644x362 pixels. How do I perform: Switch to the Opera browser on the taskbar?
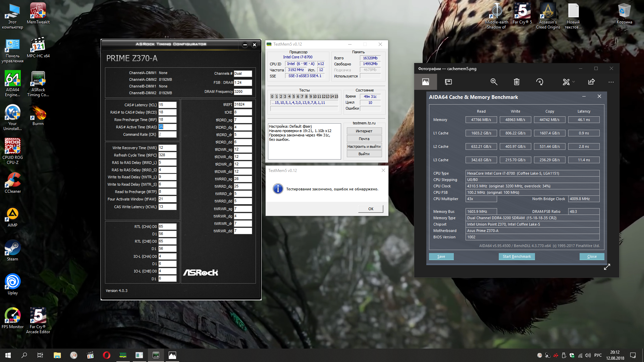(x=106, y=355)
